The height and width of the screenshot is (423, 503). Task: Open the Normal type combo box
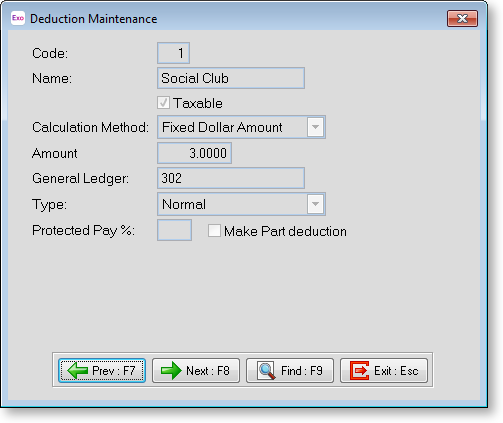pyautogui.click(x=241, y=204)
